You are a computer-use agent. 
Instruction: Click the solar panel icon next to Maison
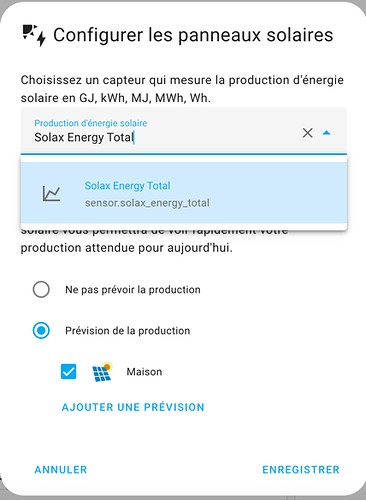click(102, 371)
